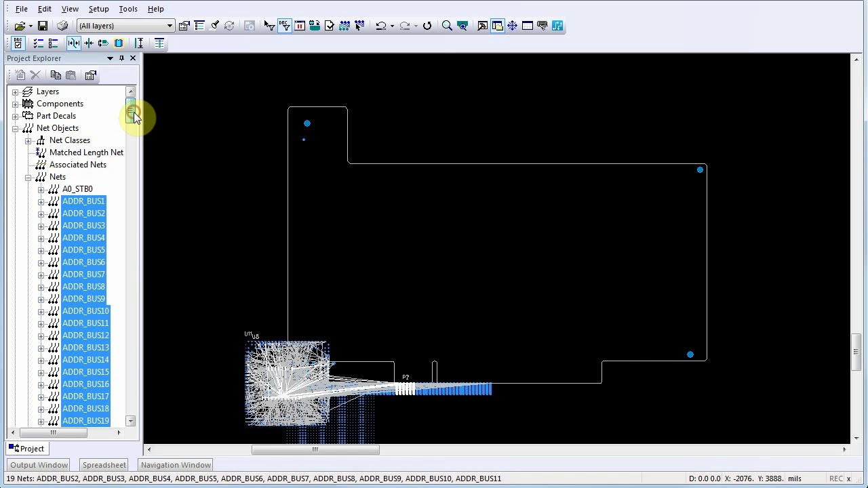Screen dimensions: 868x488
Task: Click the Redraw circular arrow icon
Action: (x=427, y=26)
